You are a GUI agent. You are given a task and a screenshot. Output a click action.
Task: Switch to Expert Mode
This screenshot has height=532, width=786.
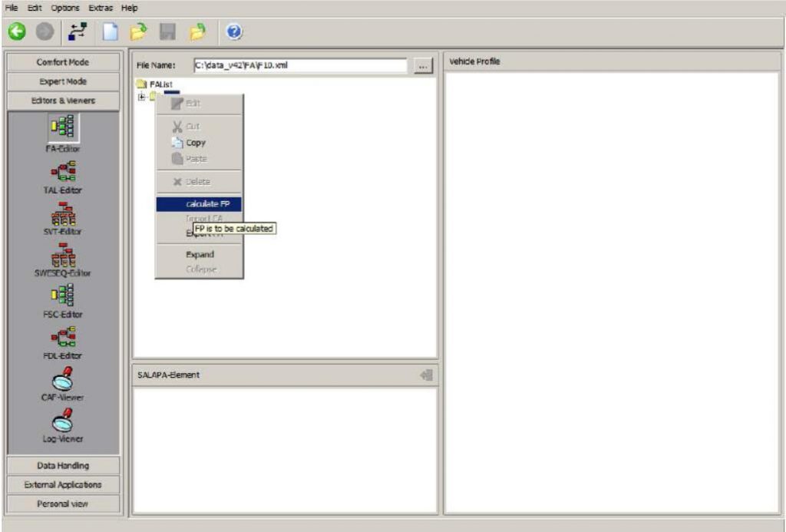pos(63,81)
